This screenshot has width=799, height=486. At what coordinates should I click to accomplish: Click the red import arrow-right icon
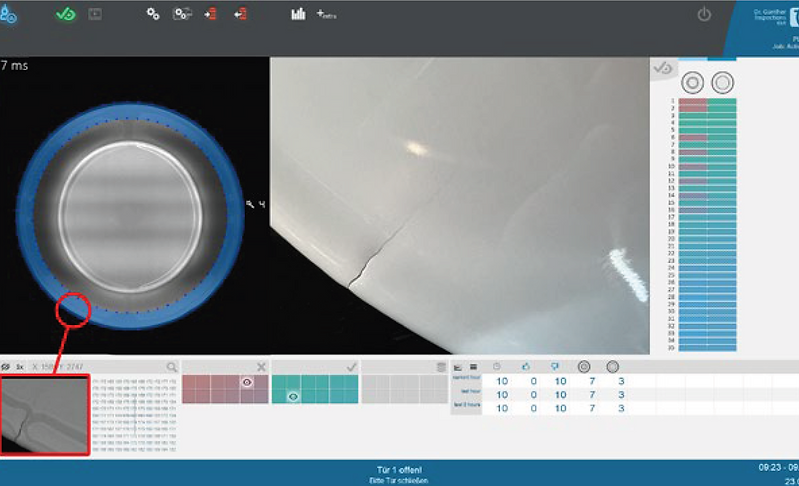pos(210,14)
